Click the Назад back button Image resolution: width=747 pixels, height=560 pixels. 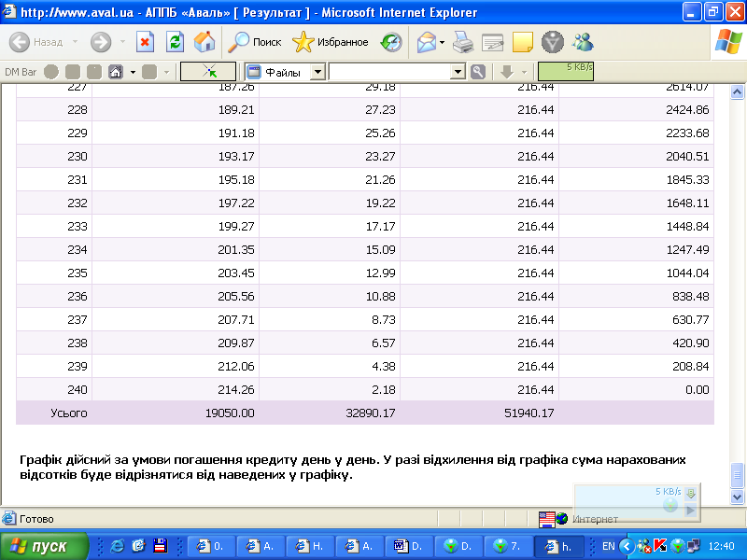(x=37, y=42)
